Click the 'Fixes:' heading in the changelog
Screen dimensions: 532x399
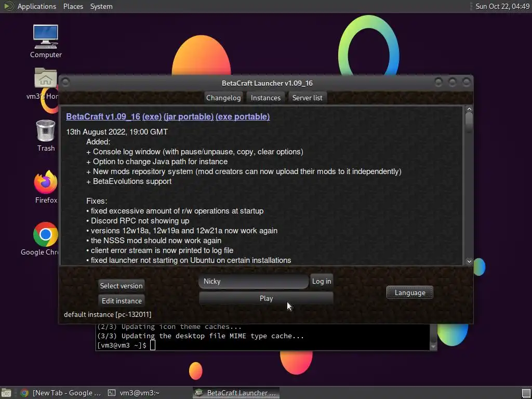(97, 201)
